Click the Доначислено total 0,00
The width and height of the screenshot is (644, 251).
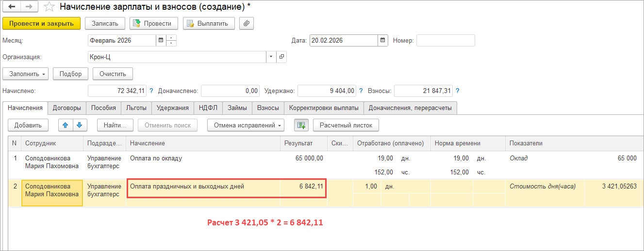click(x=230, y=91)
